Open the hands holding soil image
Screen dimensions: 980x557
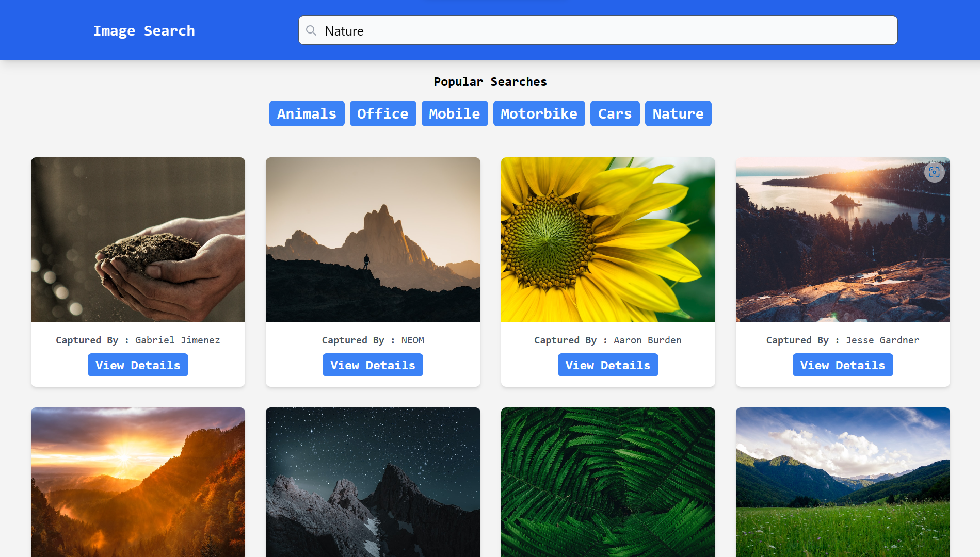[138, 239]
